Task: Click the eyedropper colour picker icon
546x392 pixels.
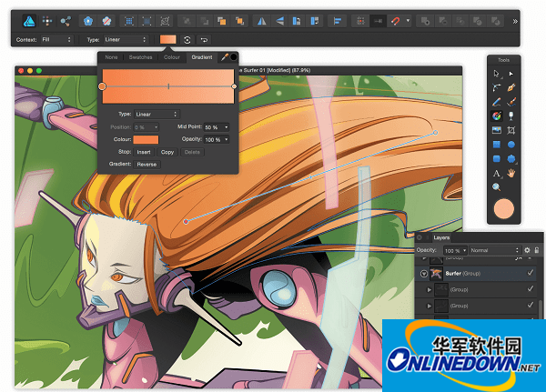Action: [x=225, y=57]
